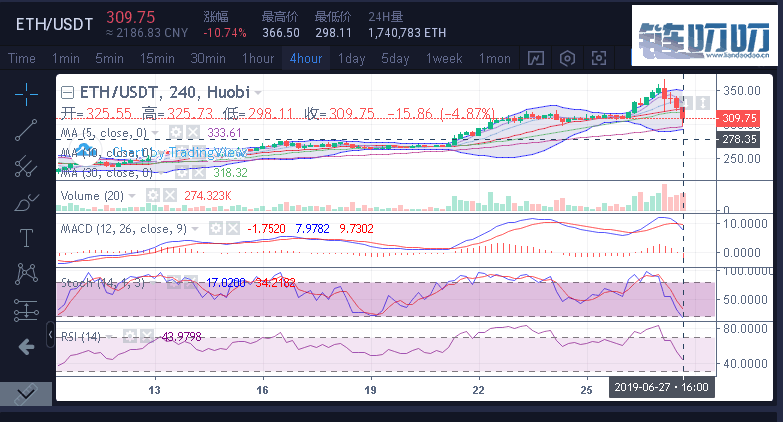Click the current price label 309.75 on axis
Viewport: 783px width, 422px height.
coord(739,118)
